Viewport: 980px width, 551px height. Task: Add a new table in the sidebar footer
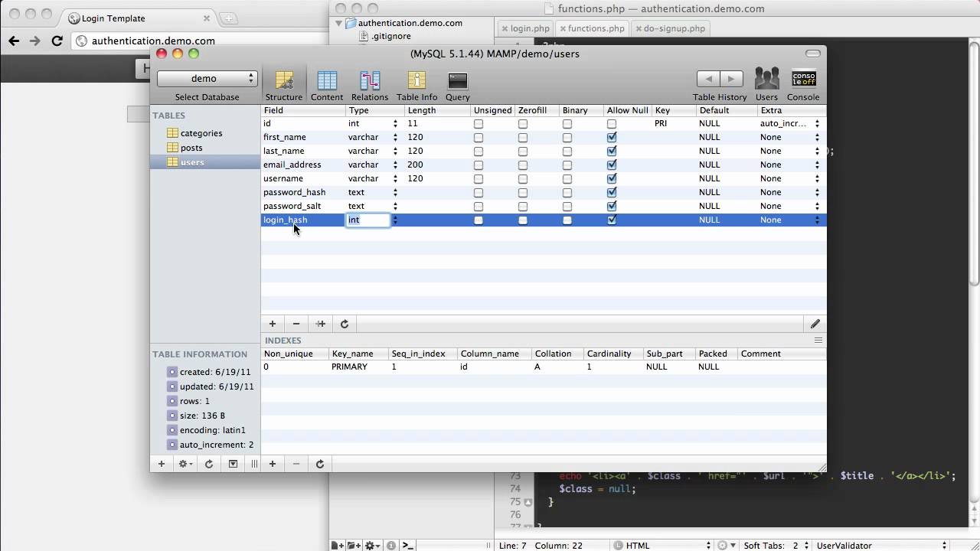tap(162, 464)
